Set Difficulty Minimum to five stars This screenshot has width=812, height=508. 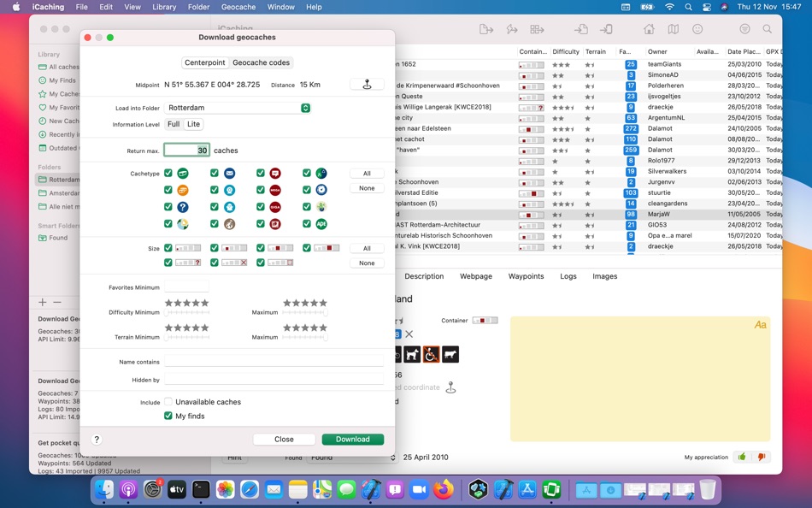(x=205, y=303)
